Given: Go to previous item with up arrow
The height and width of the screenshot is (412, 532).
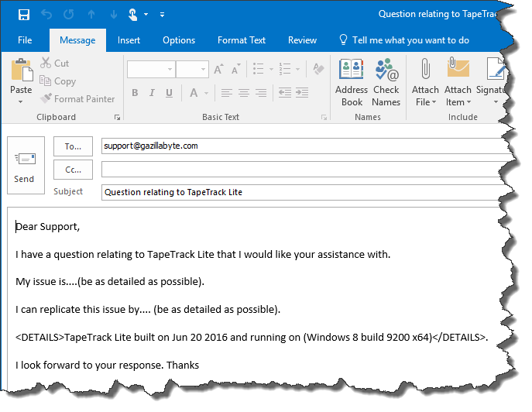Looking at the screenshot, I should point(91,15).
